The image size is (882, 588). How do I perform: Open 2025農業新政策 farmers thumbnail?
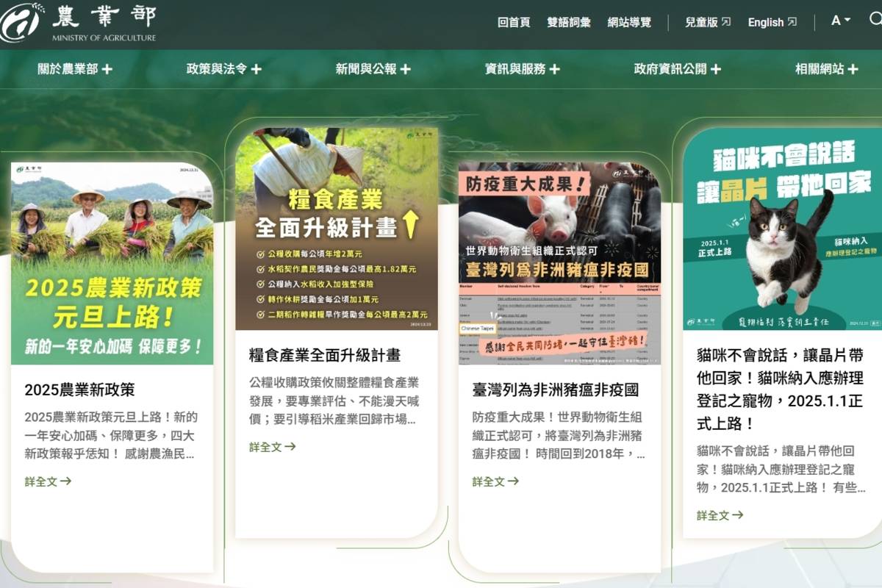112,264
